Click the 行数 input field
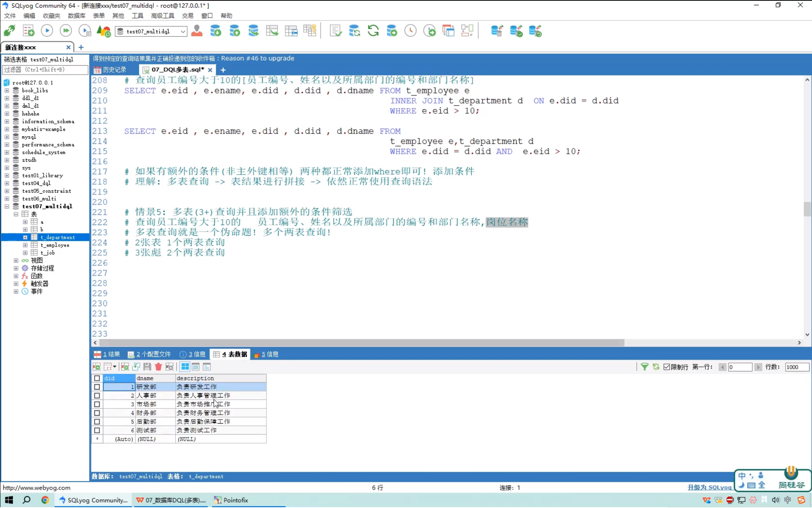 tap(796, 367)
